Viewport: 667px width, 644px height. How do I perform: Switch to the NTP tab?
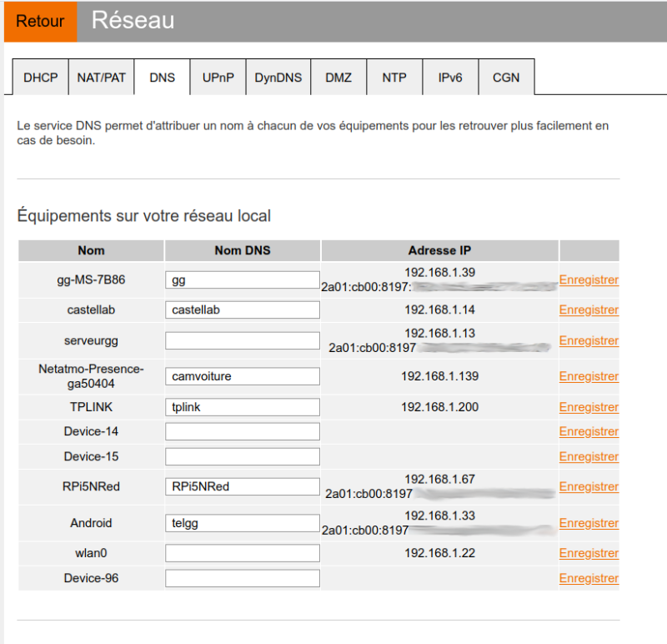click(394, 78)
